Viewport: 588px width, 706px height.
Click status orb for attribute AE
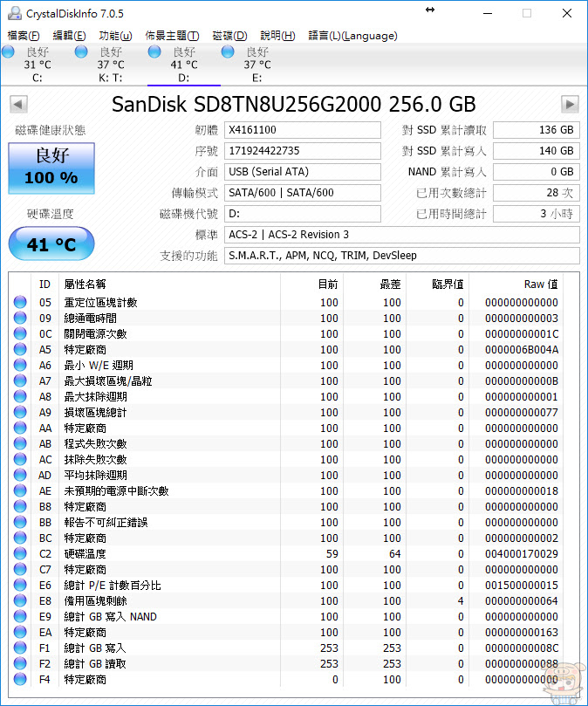(20, 490)
